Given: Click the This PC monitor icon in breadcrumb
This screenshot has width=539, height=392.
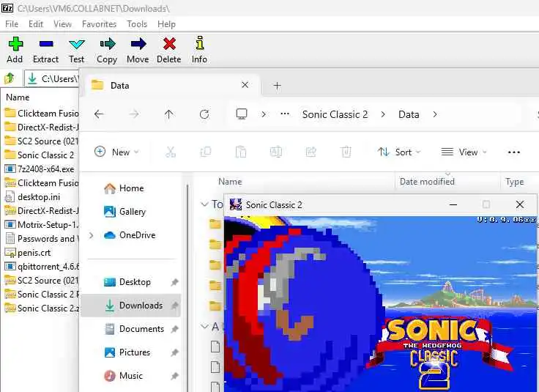Looking at the screenshot, I should pos(242,114).
